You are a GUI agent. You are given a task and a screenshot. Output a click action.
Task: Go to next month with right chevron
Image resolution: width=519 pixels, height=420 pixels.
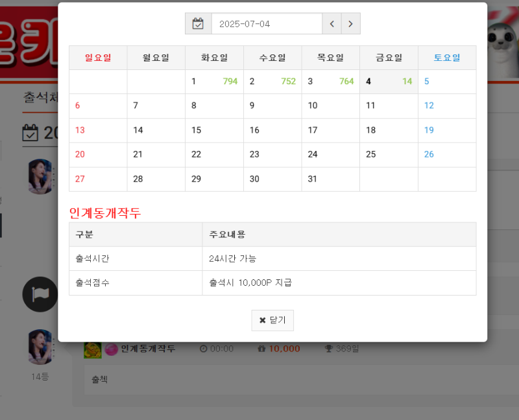click(350, 24)
